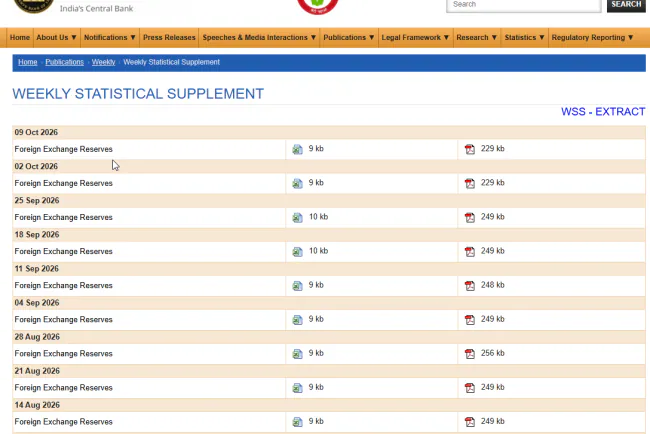This screenshot has width=650, height=434.
Task: Click PDF icon under 18 Sep 2026
Action: [x=470, y=251]
